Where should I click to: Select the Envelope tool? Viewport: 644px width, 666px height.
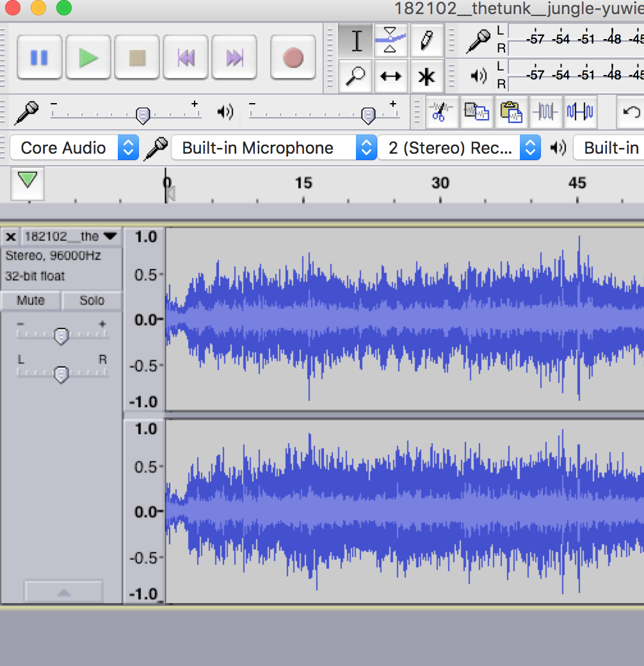pos(391,40)
